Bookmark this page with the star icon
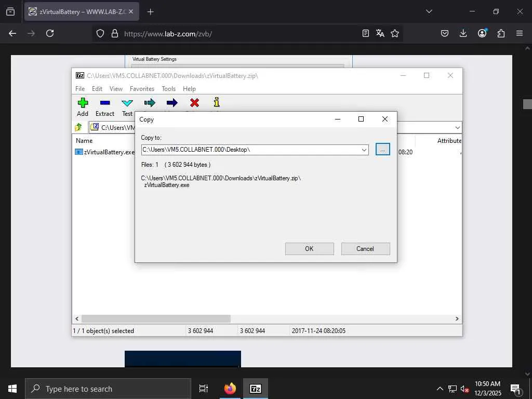The height and width of the screenshot is (399, 532). (x=395, y=33)
